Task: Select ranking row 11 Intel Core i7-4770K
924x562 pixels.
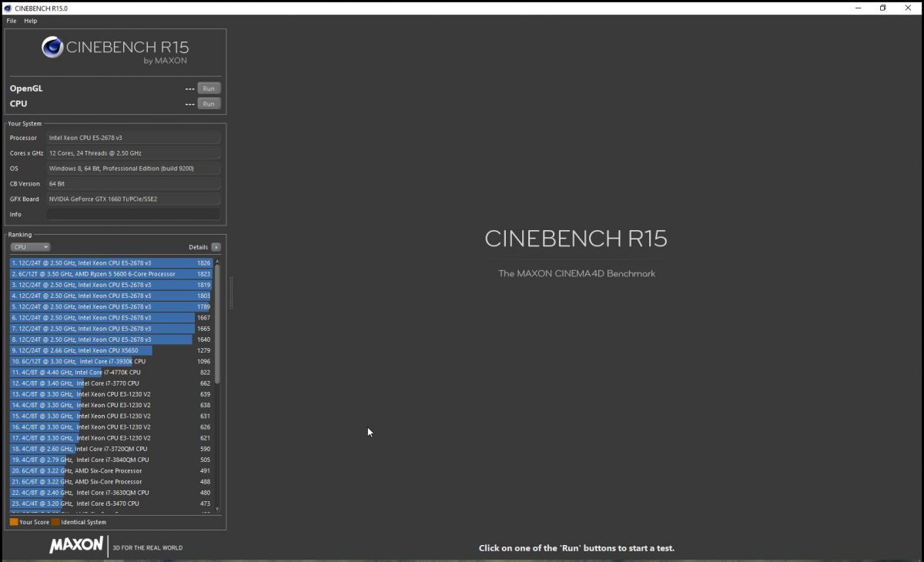Action: 111,373
